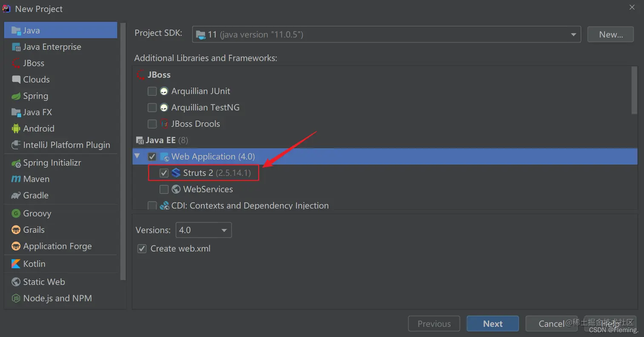Select the Android sidebar label
Image resolution: width=644 pixels, height=337 pixels.
click(x=39, y=129)
